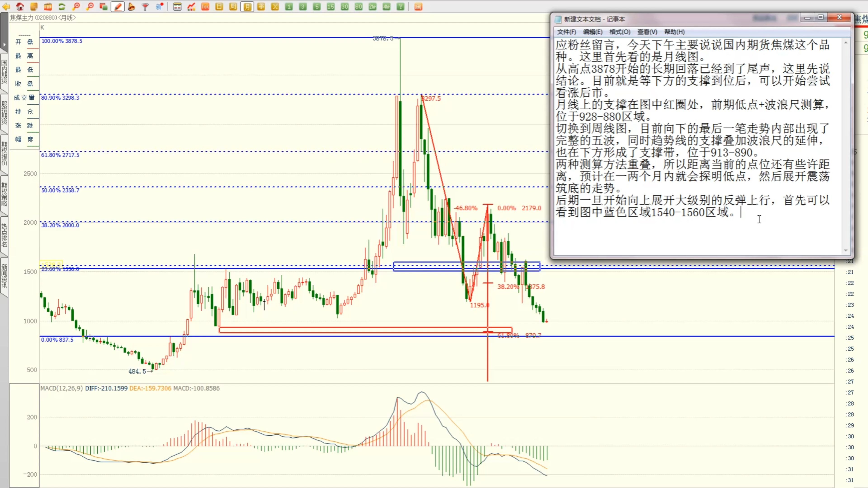Go to the home page icon

tap(20, 6)
